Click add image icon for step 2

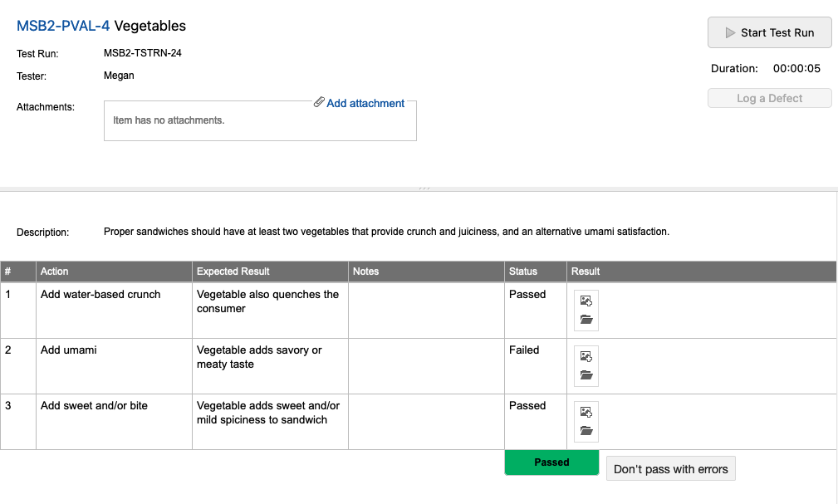586,356
